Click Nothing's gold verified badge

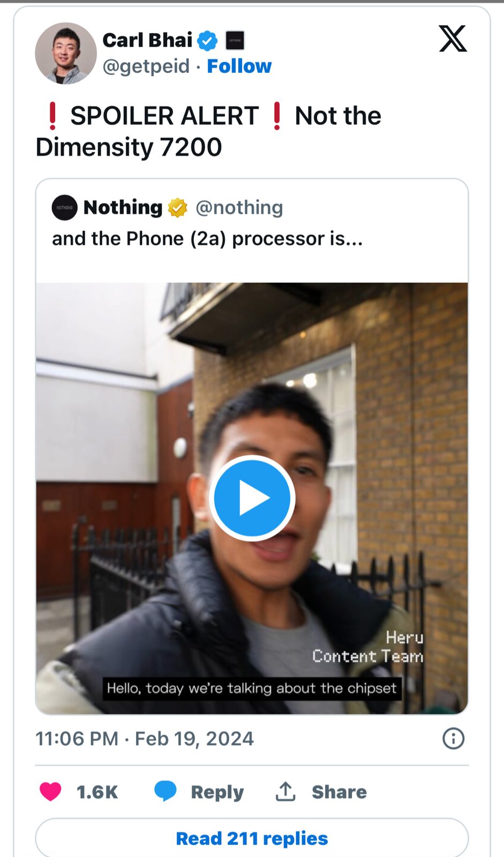[x=178, y=208]
